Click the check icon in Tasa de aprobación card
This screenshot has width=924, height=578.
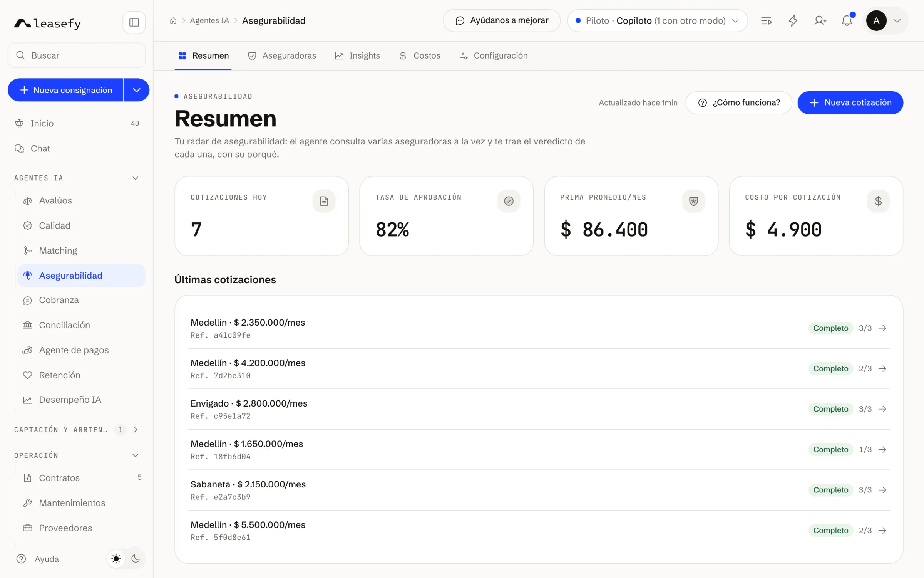point(509,201)
